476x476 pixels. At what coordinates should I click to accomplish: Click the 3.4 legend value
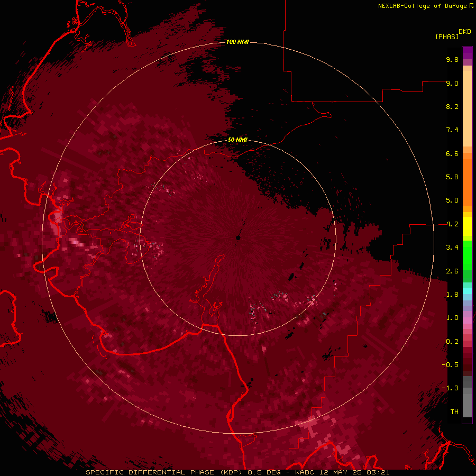452,248
